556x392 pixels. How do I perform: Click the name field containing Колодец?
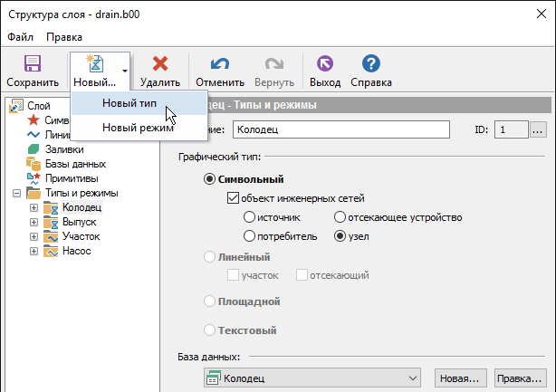(x=340, y=129)
